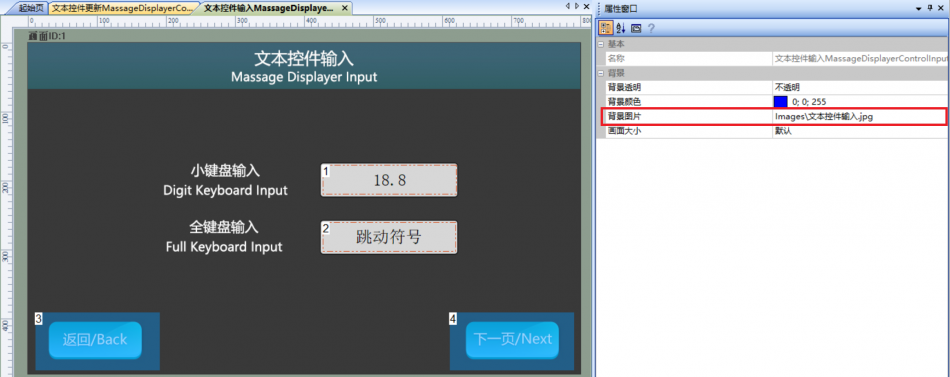950x377 pixels.
Task: Open the 属性窗口 panel options dropdown arrow
Action: (919, 8)
